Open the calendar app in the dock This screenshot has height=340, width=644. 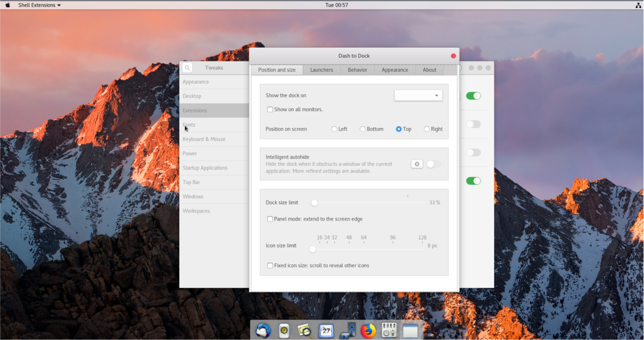pyautogui.click(x=326, y=330)
